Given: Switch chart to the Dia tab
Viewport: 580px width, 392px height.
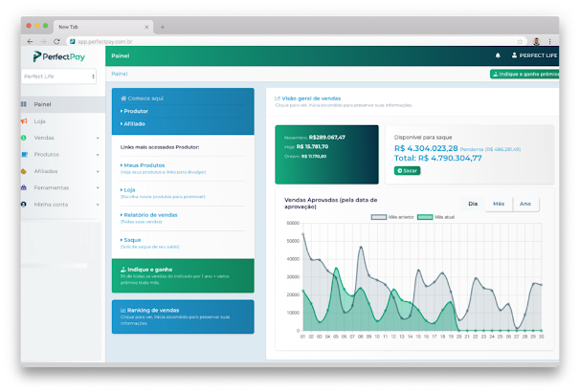Looking at the screenshot, I should (x=473, y=204).
